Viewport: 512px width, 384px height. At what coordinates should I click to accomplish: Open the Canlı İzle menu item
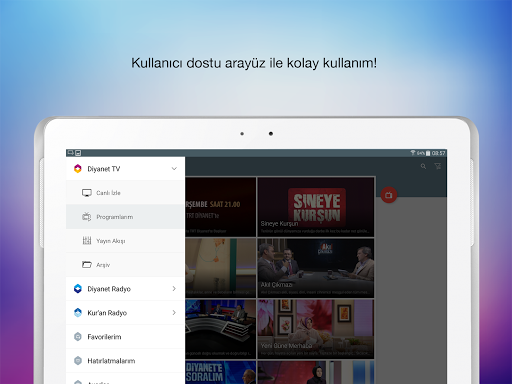click(x=125, y=193)
